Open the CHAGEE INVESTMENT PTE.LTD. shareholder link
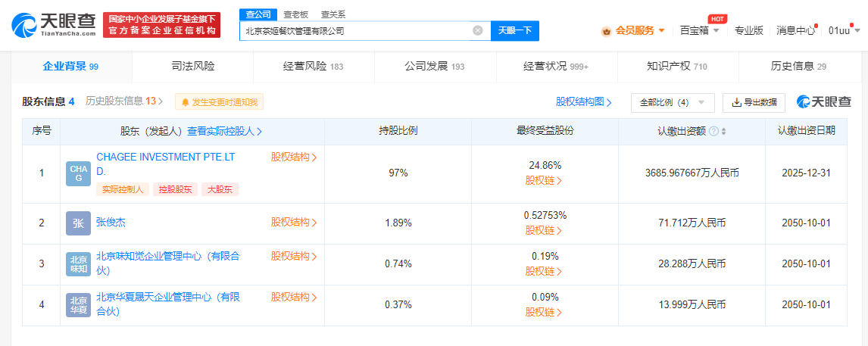This screenshot has height=346, width=868. [166, 164]
